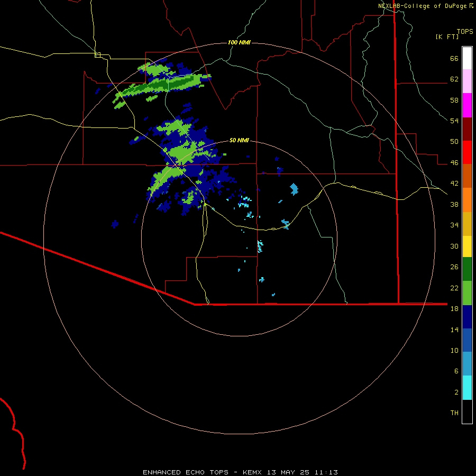476x476 pixels.
Task: Select the 22 scale value
Action: (x=454, y=288)
